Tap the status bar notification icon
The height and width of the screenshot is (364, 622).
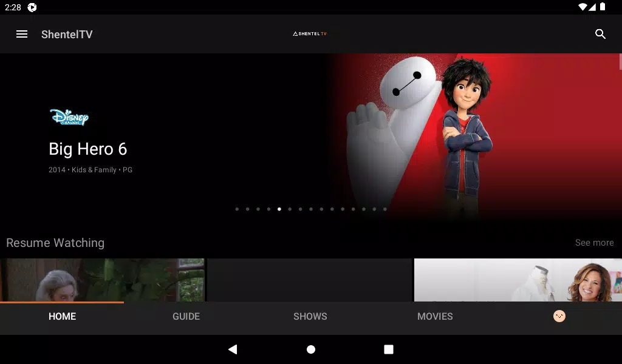pyautogui.click(x=32, y=7)
